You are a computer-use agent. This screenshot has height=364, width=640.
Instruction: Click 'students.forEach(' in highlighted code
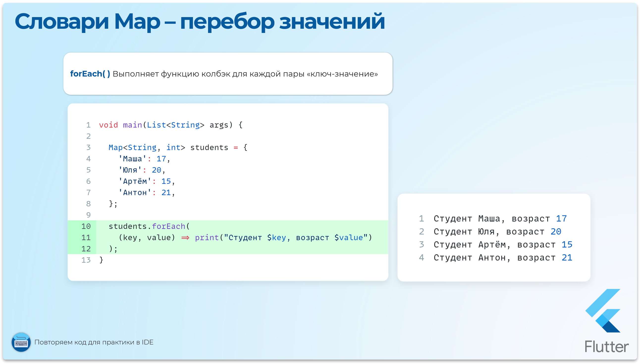pyautogui.click(x=149, y=226)
